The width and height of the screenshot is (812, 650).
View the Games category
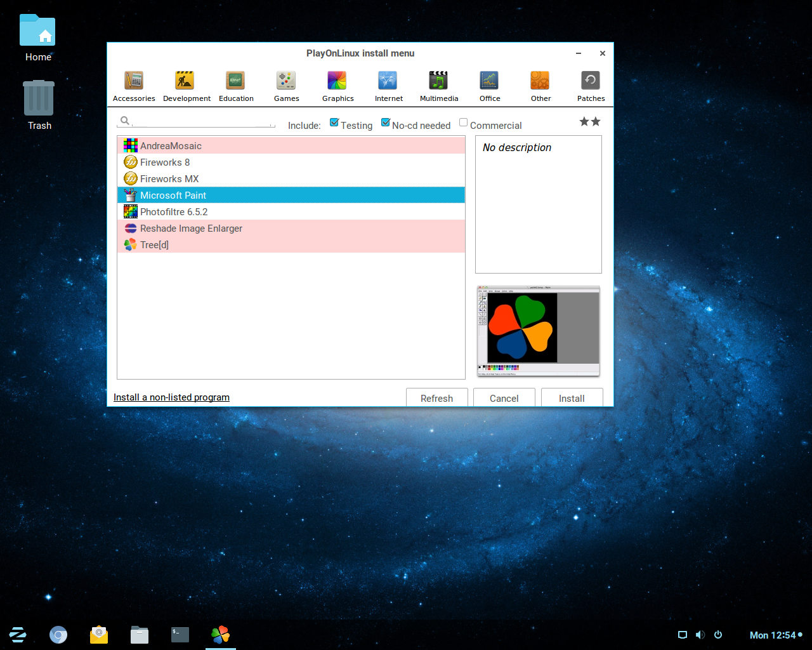pos(286,86)
